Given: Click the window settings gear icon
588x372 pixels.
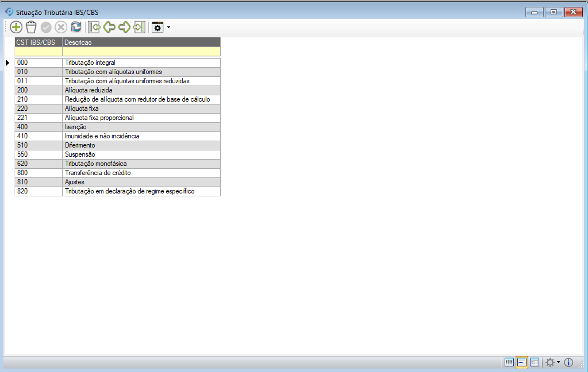Looking at the screenshot, I should (157, 28).
